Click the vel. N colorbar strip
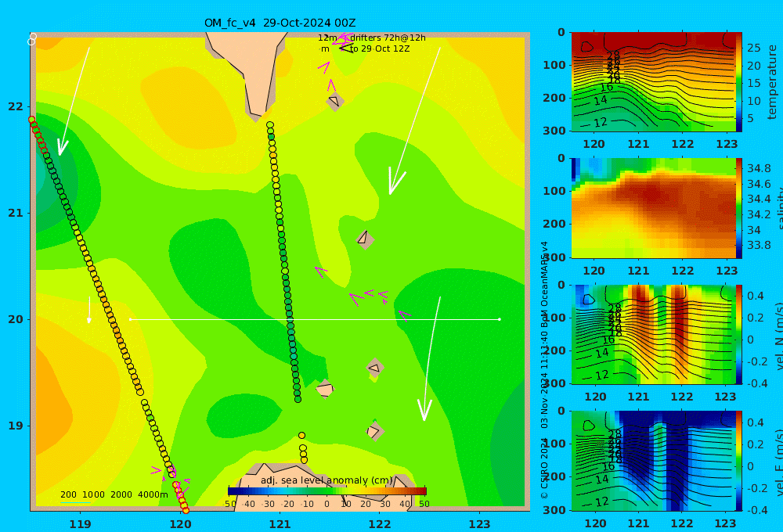This screenshot has width=783, height=532. [739, 334]
